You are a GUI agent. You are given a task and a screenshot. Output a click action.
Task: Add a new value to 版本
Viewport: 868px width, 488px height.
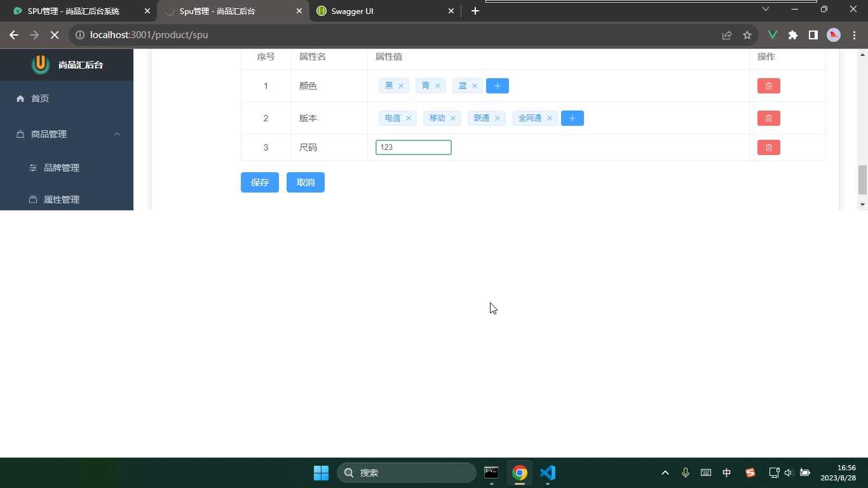click(x=572, y=118)
